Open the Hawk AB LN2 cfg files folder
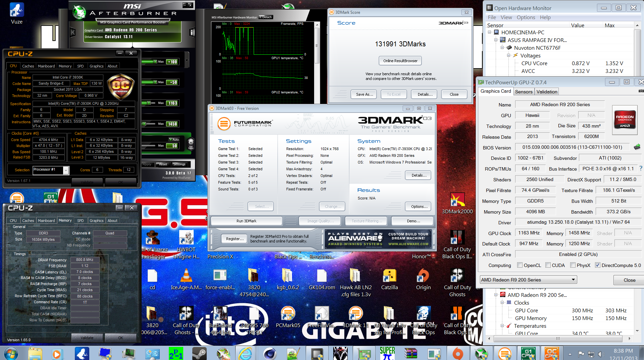This screenshot has height=360, width=644. 356,282
